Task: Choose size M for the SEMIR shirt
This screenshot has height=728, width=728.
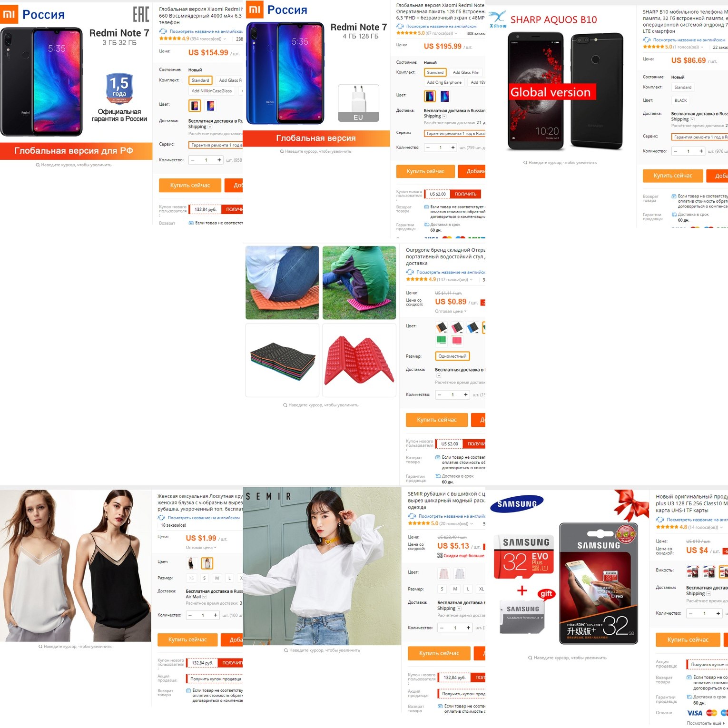Action: (455, 589)
